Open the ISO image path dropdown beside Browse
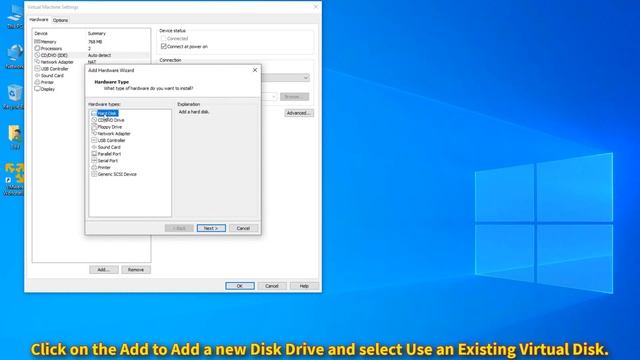This screenshot has height=360, width=640. click(273, 97)
